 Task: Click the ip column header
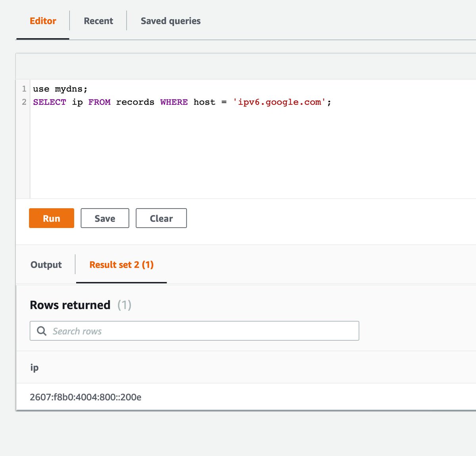tap(35, 368)
